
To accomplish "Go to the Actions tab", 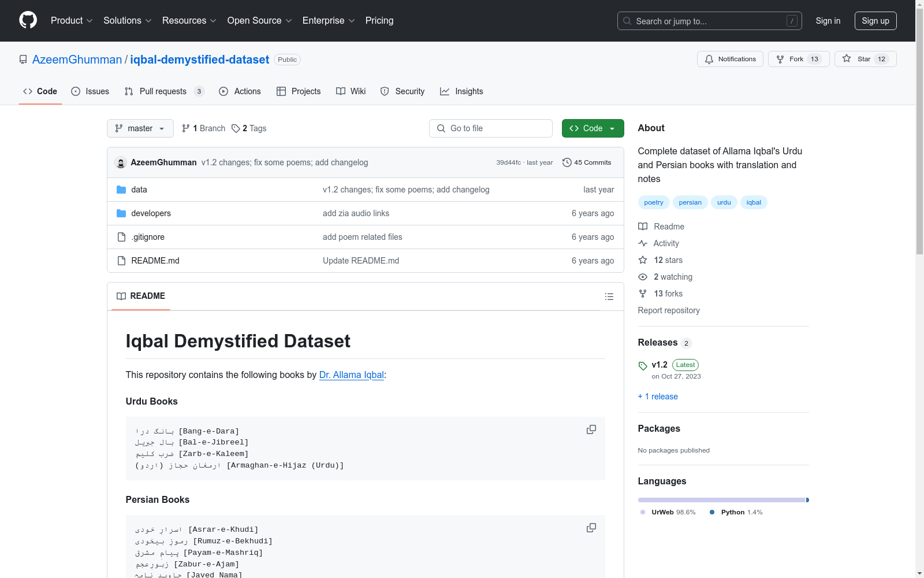I will coord(240,91).
